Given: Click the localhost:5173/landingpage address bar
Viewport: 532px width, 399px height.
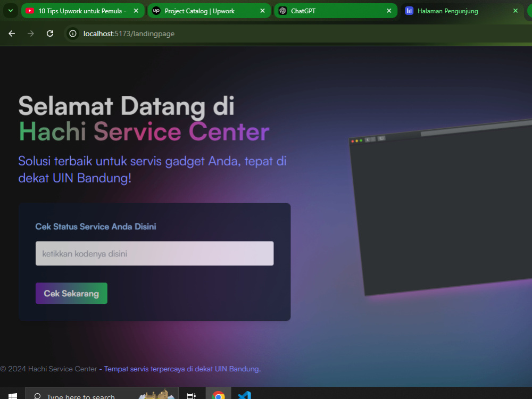Looking at the screenshot, I should (x=298, y=34).
